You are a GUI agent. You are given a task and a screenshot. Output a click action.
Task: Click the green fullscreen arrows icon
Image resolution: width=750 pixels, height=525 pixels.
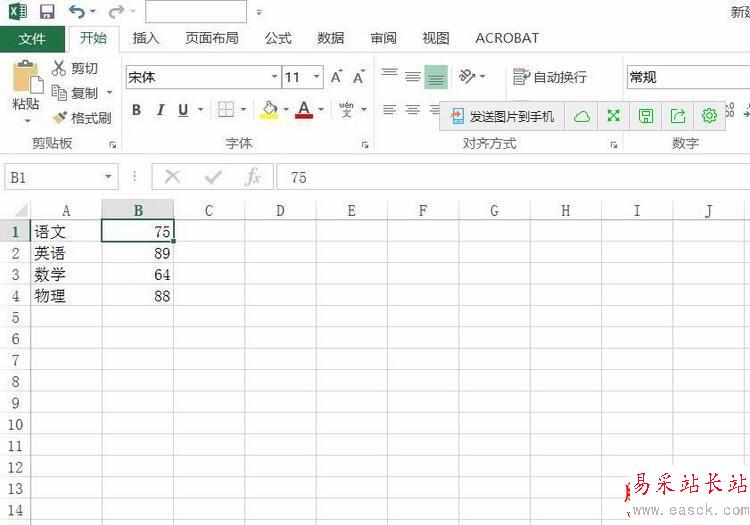click(x=614, y=116)
